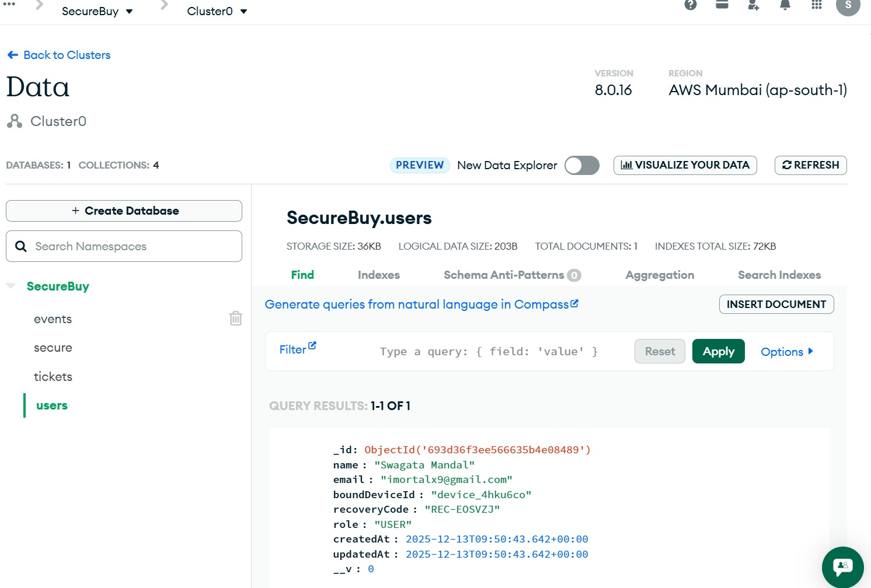This screenshot has width=871, height=588.
Task: Select the tickets collection
Action: [53, 377]
